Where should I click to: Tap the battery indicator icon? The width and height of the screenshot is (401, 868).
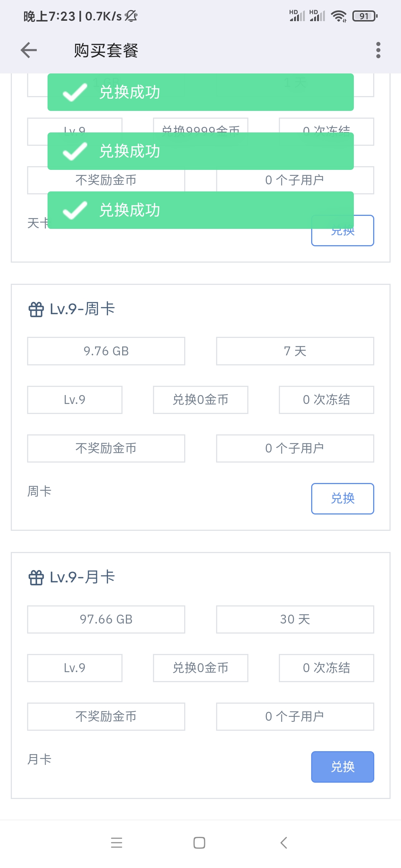coord(365,16)
